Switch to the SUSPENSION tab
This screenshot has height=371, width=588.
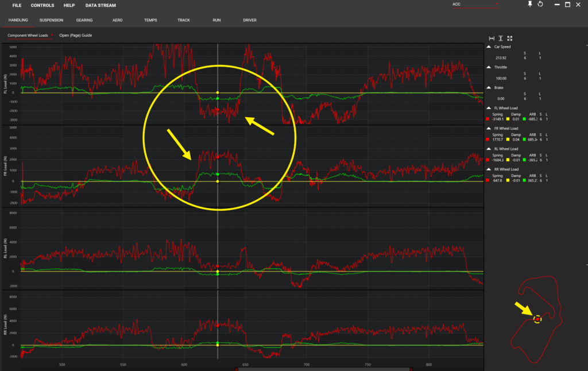pos(51,20)
